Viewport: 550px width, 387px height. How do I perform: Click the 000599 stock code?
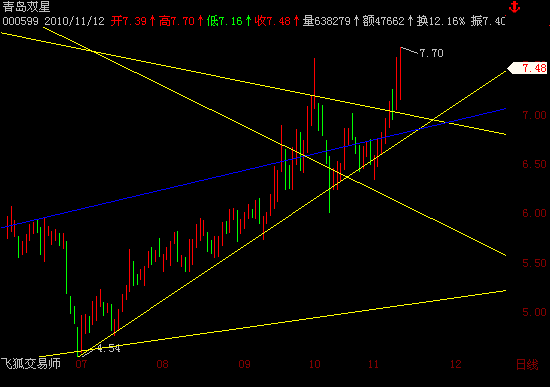click(20, 21)
